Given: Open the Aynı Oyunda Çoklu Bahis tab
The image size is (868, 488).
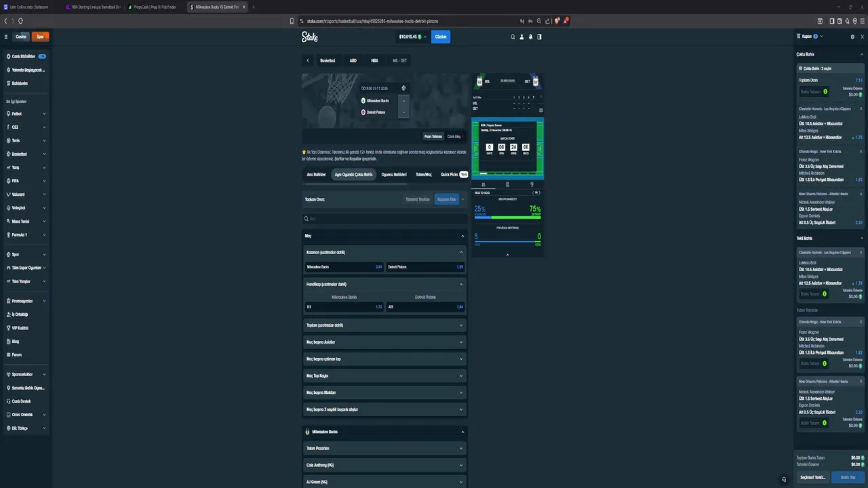Looking at the screenshot, I should point(353,174).
